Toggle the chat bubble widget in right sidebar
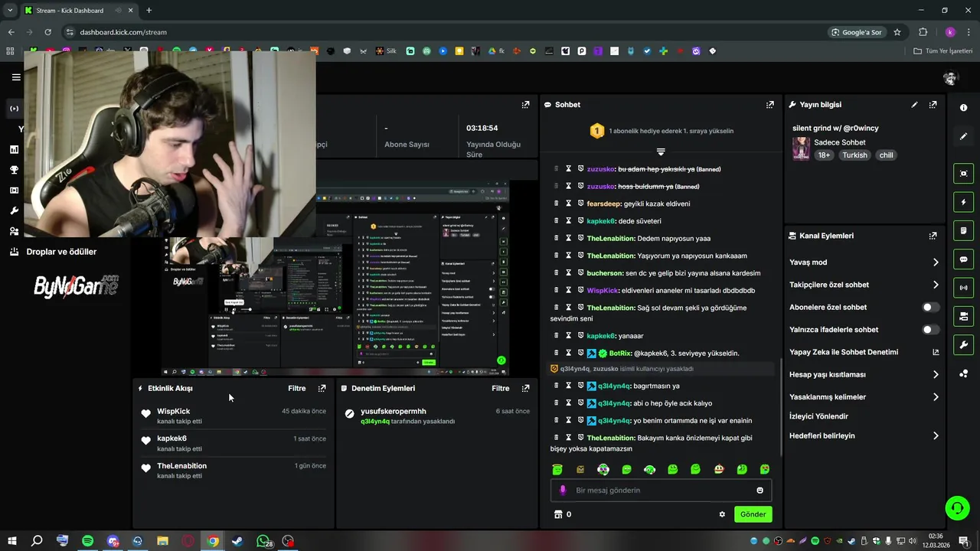 point(963,259)
